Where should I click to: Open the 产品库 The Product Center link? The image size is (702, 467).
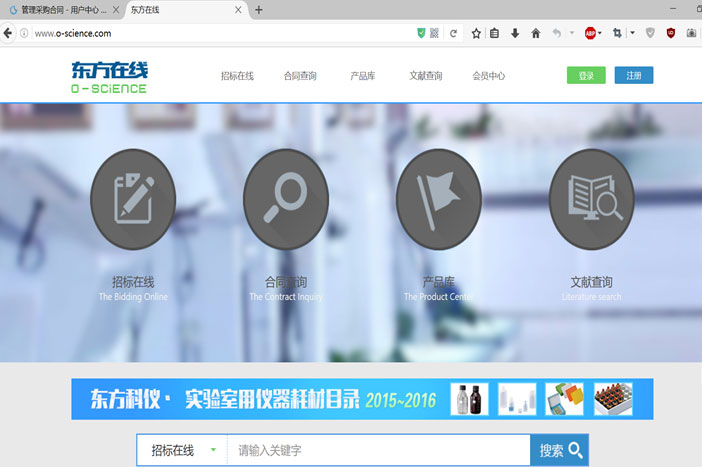(x=438, y=289)
